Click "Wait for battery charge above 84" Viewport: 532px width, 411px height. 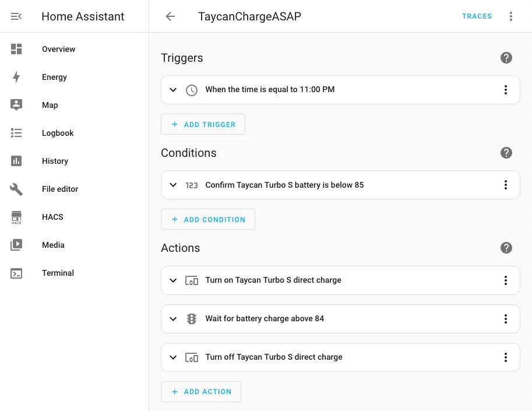(x=265, y=318)
